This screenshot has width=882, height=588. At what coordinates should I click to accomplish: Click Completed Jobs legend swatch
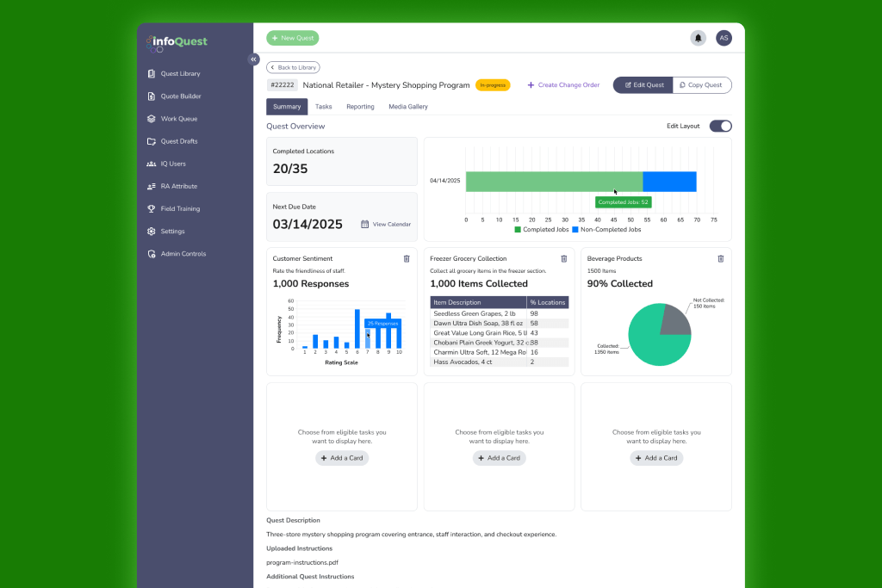coord(518,229)
